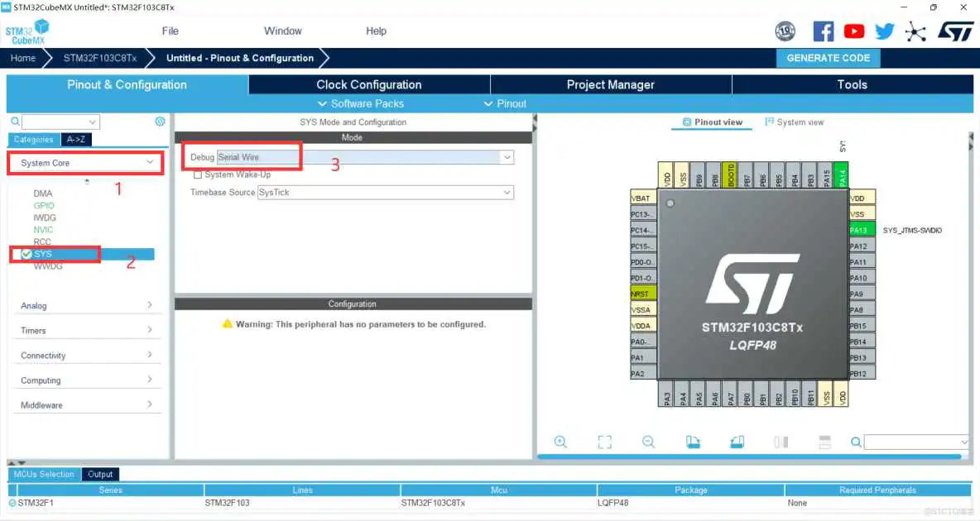This screenshot has height=521, width=980.
Task: Open the pin search combo box
Action: tap(916, 442)
